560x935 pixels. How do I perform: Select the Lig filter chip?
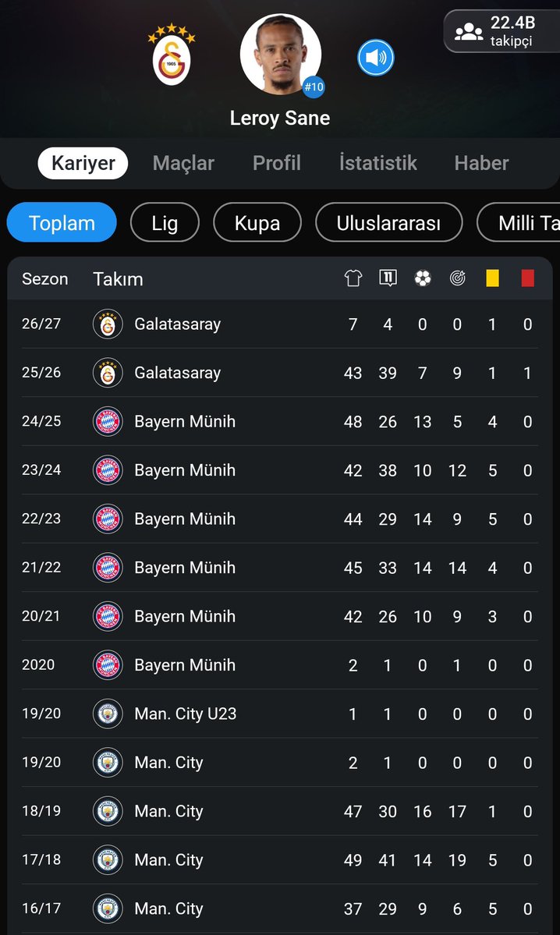click(x=165, y=222)
